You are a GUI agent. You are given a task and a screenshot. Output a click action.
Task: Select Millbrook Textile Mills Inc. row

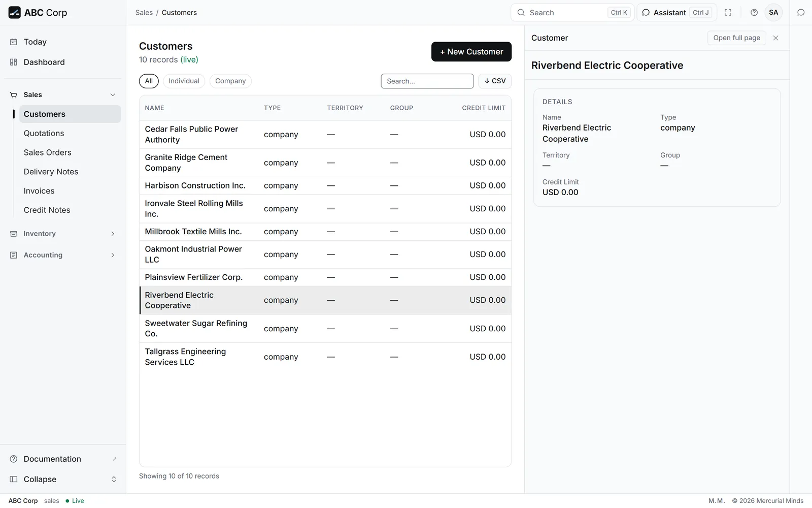point(325,232)
